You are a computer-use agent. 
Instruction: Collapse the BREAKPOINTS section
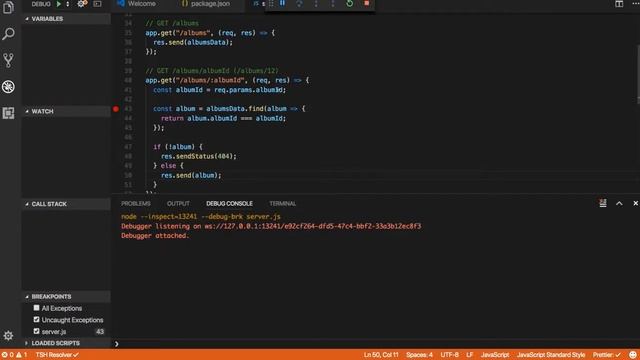pos(66,297)
